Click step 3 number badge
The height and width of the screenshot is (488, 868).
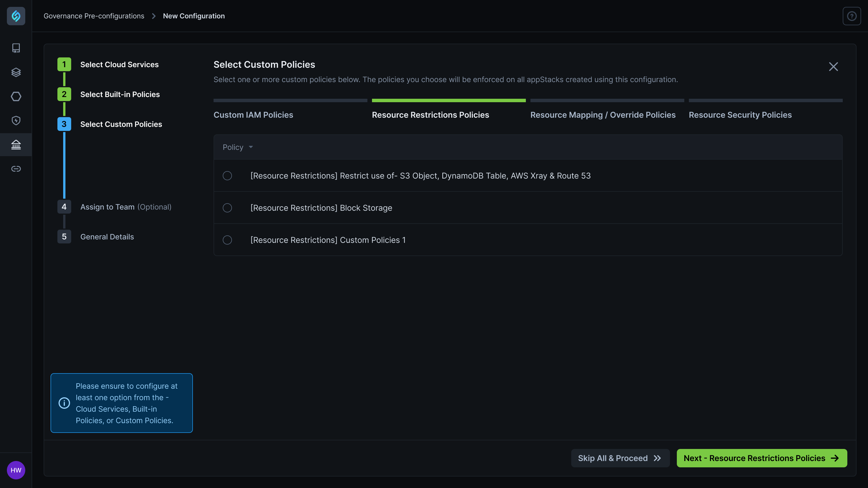pyautogui.click(x=64, y=124)
